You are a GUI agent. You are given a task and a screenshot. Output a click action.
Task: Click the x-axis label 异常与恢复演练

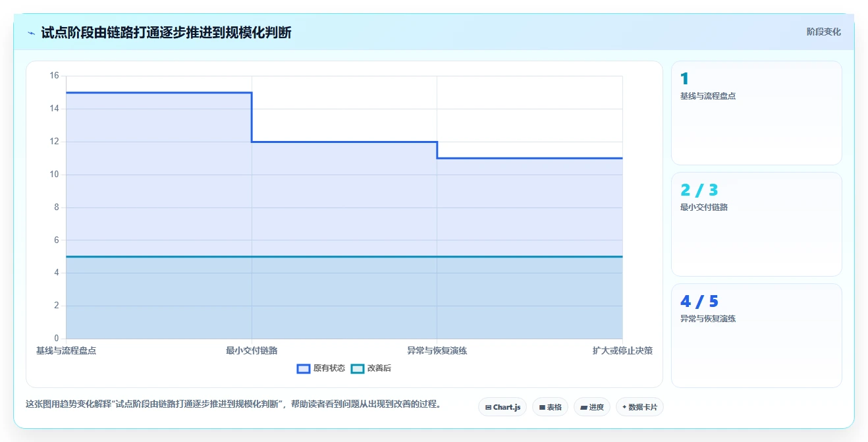coord(437,350)
